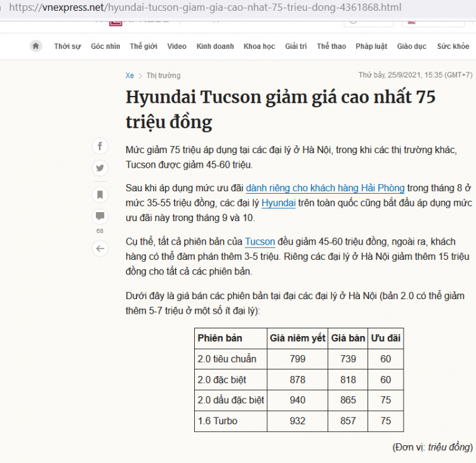The width and height of the screenshot is (476, 463).
Task: Open Khoa học section
Action: pyautogui.click(x=259, y=46)
